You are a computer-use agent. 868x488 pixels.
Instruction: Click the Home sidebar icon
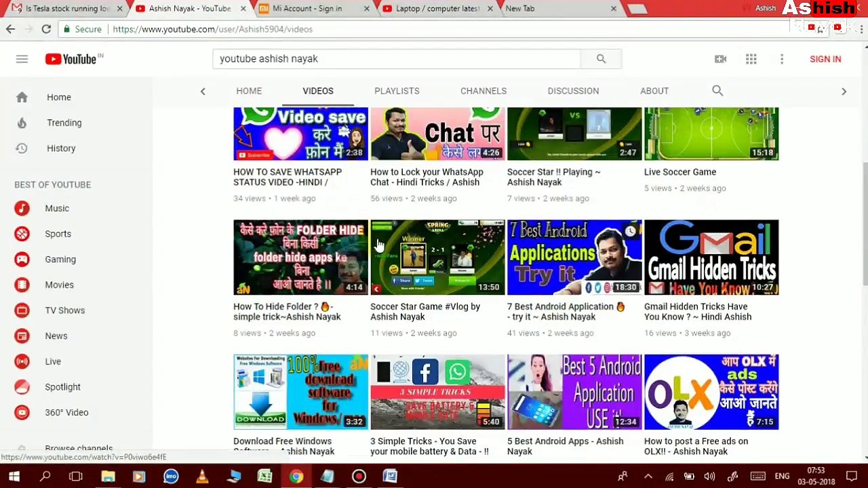coord(22,97)
